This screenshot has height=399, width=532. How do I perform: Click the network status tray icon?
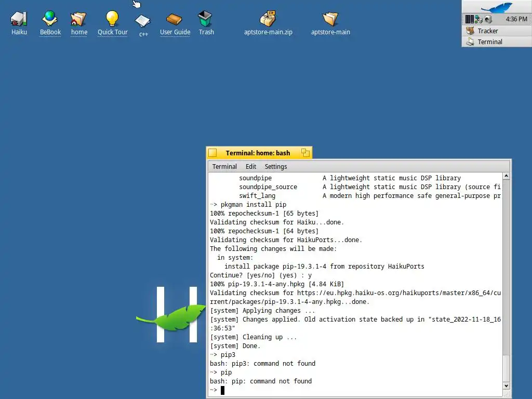[478, 19]
